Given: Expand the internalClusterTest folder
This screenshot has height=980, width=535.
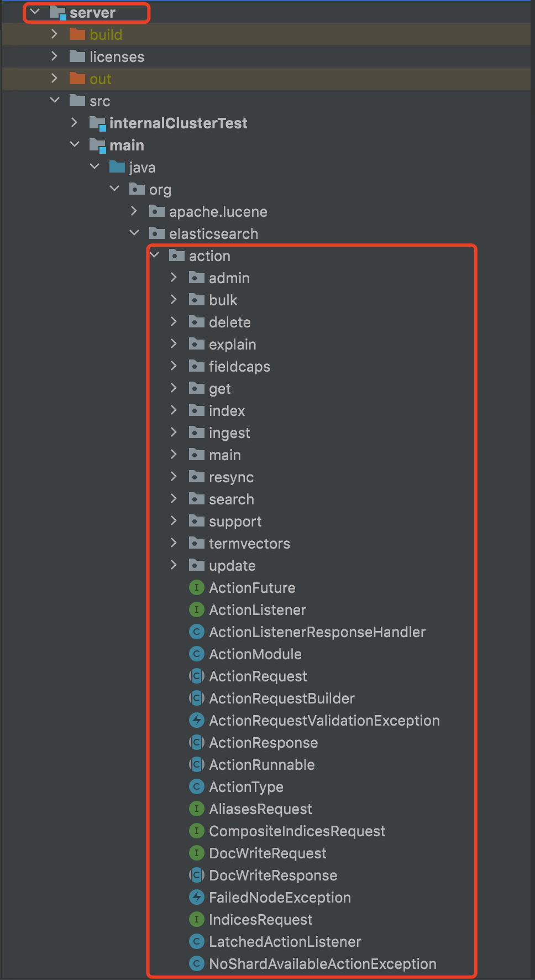Looking at the screenshot, I should pos(75,123).
